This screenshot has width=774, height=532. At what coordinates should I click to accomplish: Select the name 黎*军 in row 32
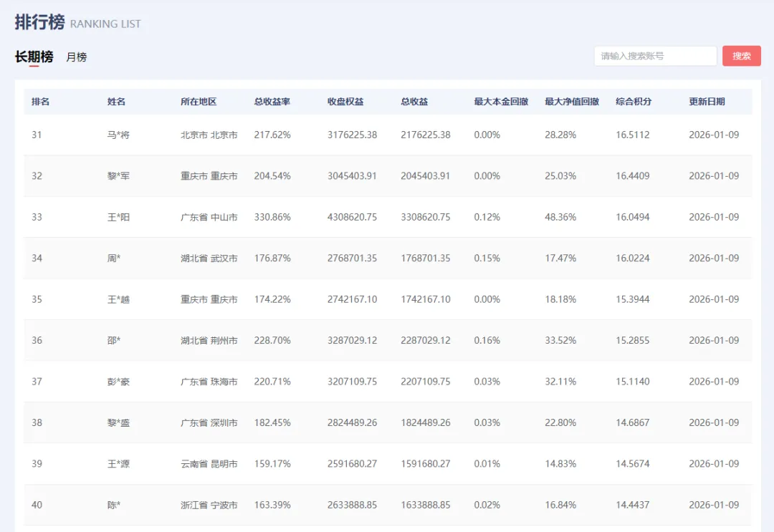(118, 176)
